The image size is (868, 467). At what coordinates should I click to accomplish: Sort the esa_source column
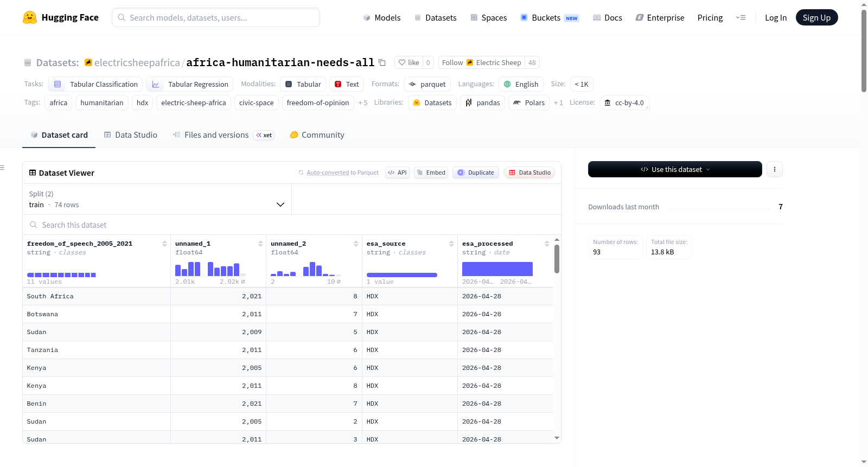point(451,244)
